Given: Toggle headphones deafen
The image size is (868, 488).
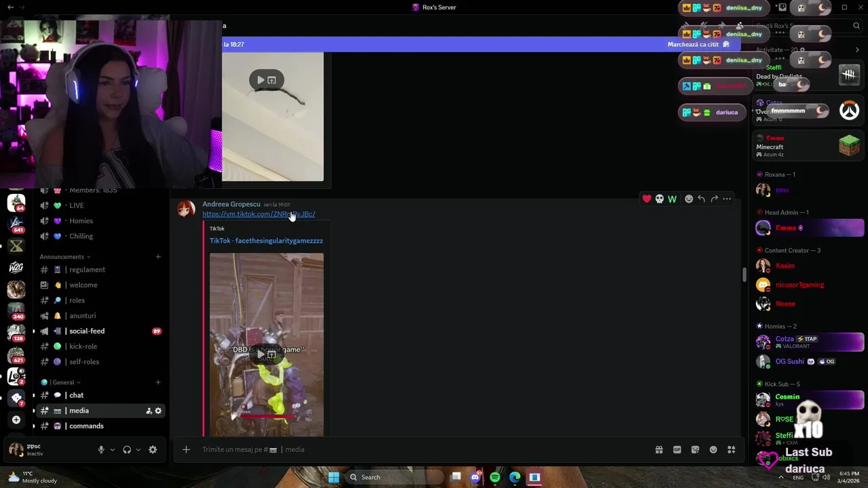Looking at the screenshot, I should (127, 449).
